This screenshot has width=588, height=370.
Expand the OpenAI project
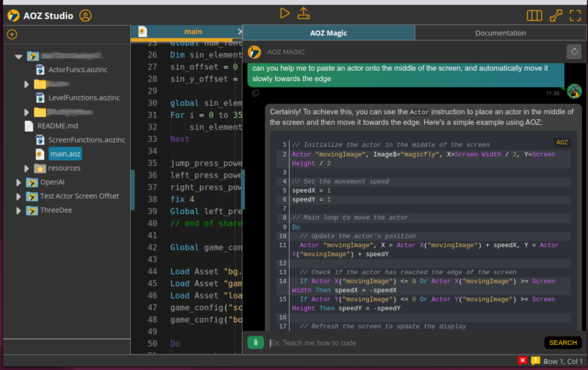(18, 182)
